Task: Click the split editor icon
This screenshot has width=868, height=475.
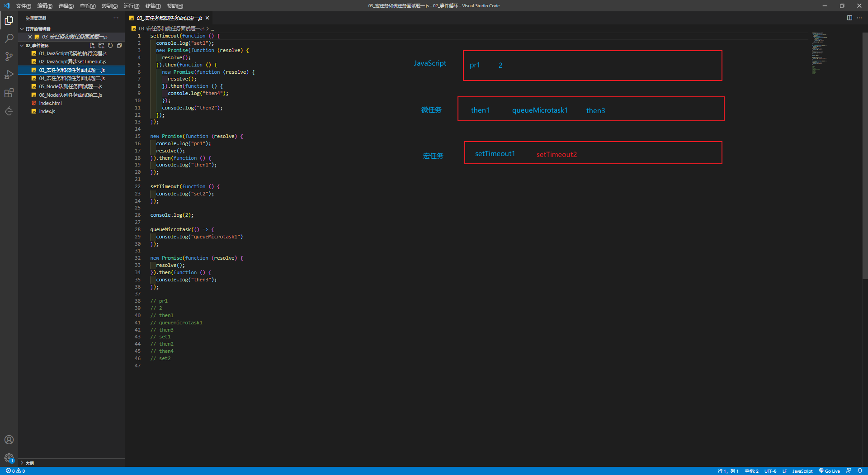Action: pos(849,18)
